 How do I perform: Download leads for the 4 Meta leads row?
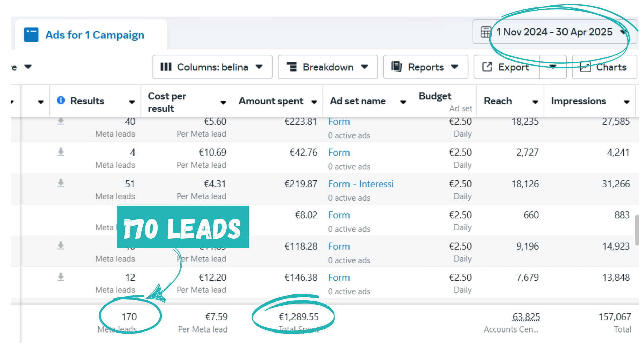(61, 152)
